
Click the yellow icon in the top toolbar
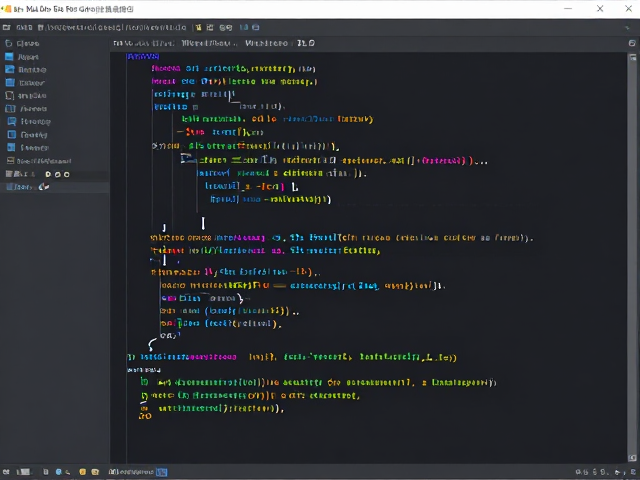coord(198,27)
